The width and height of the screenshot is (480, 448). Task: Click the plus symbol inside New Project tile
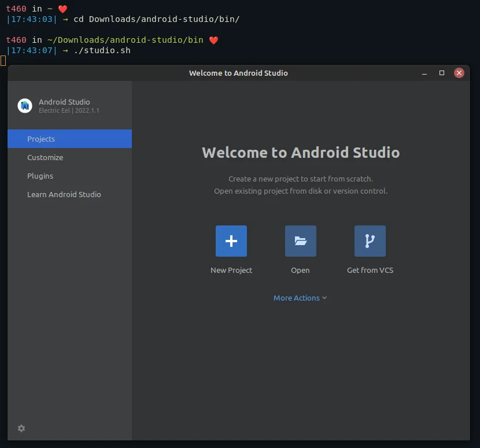(231, 240)
